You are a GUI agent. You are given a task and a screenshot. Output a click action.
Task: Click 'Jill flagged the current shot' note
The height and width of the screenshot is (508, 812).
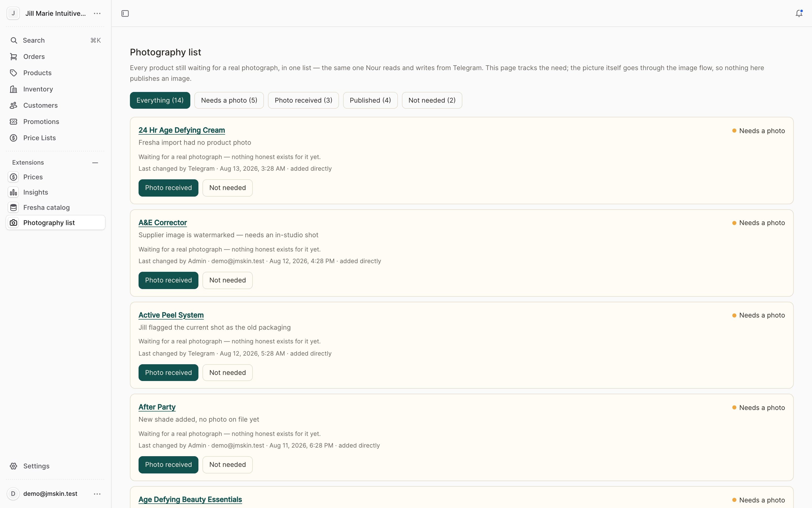tap(214, 328)
